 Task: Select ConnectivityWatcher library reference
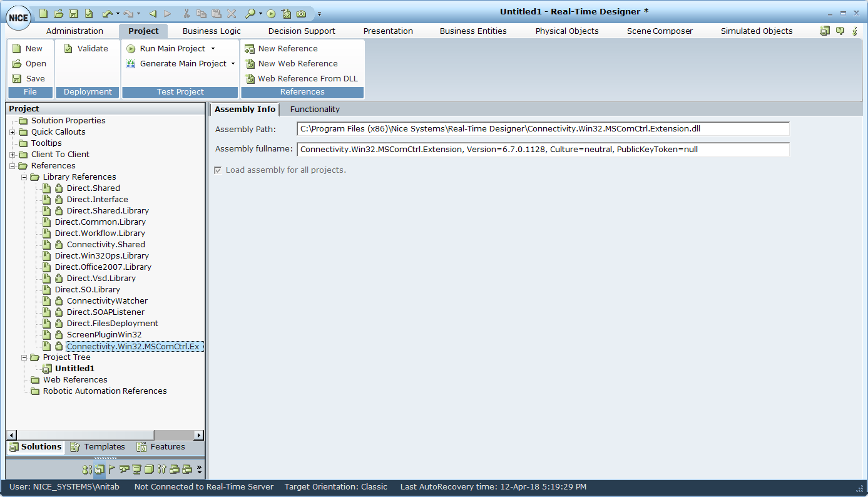[107, 301]
